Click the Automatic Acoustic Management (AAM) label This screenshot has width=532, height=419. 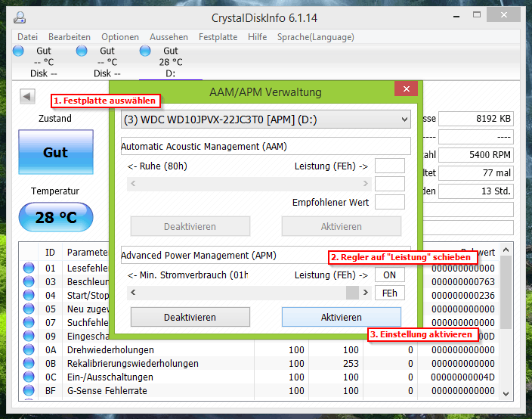point(204,146)
